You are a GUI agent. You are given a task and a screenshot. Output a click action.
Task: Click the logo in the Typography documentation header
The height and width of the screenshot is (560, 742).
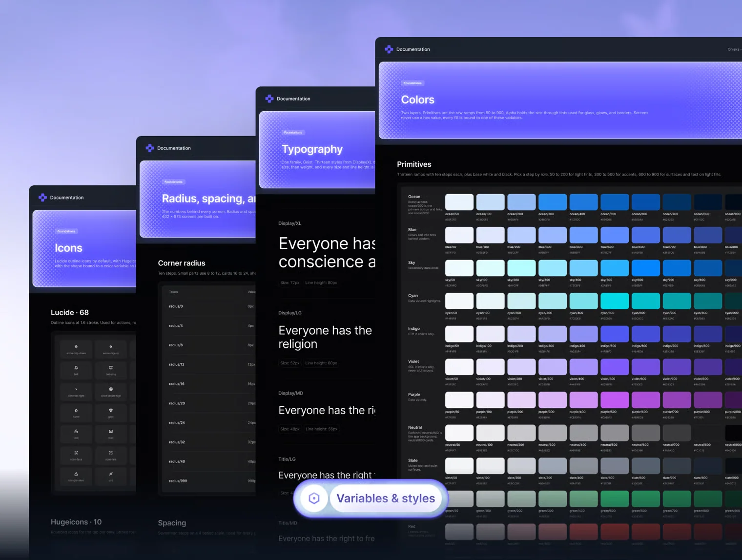(x=269, y=99)
